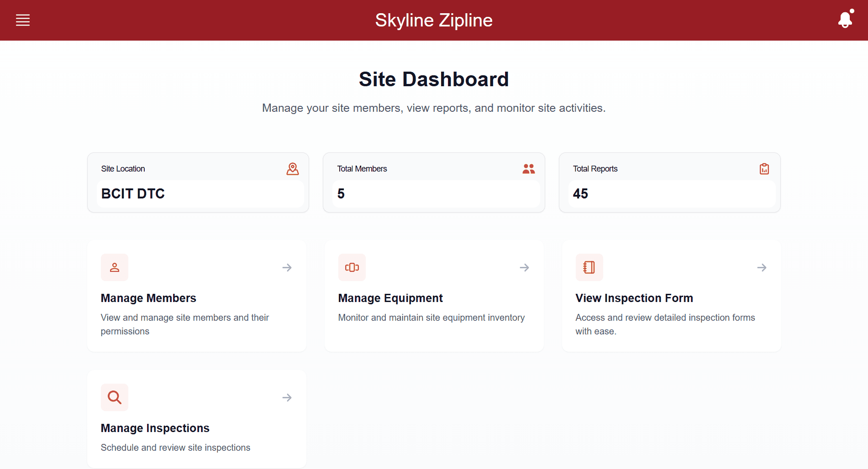This screenshot has width=868, height=469.
Task: Click the arrow on Manage Equipment card
Action: (524, 267)
